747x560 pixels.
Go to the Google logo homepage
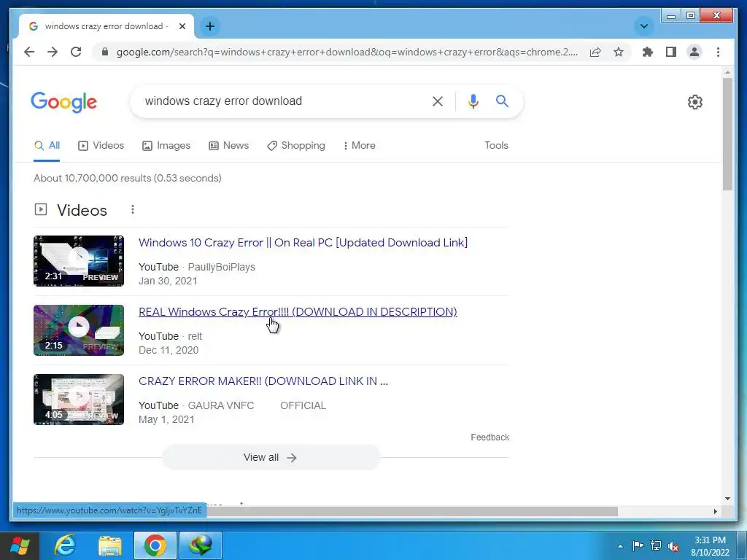[64, 102]
